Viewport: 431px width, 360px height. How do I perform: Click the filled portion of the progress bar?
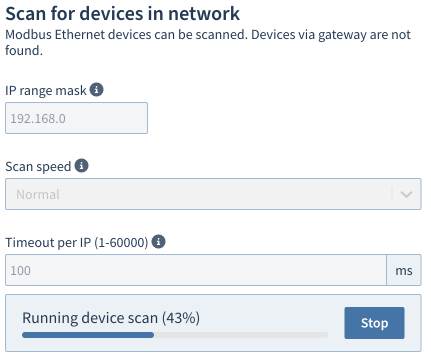click(88, 335)
